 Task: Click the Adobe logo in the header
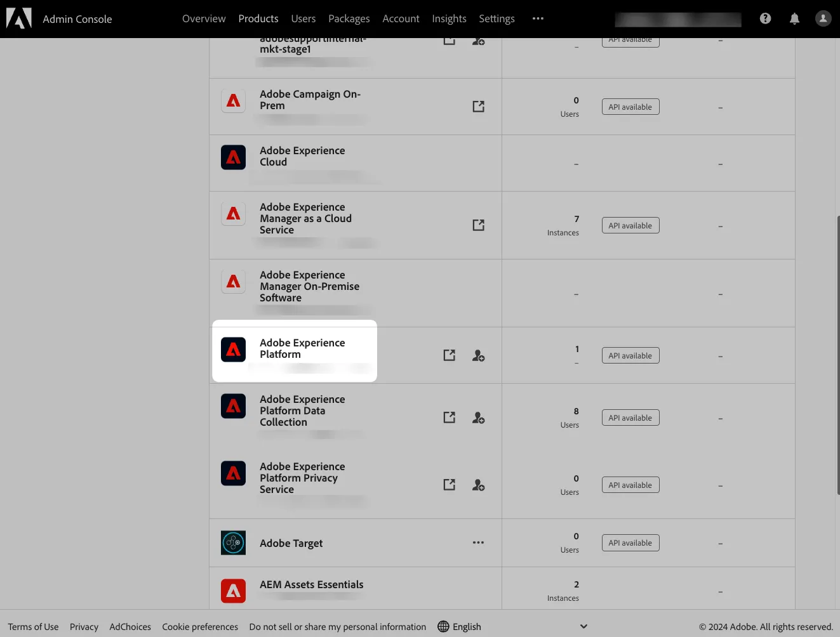tap(19, 18)
